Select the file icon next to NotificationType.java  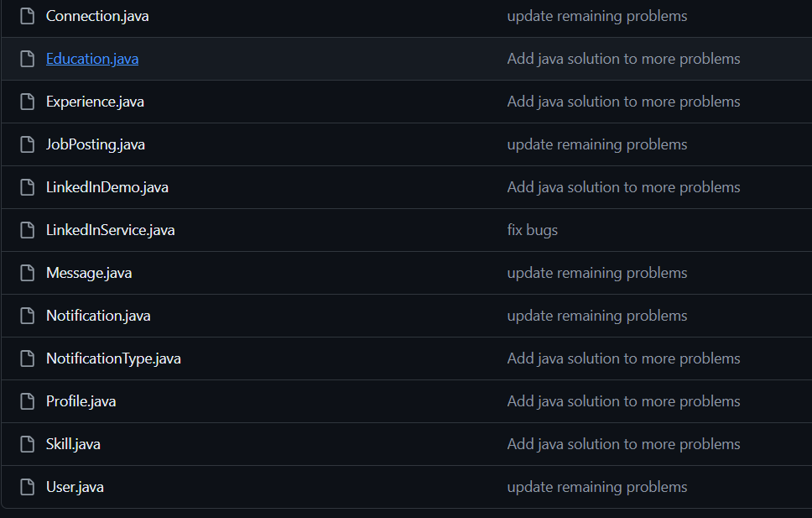point(28,358)
